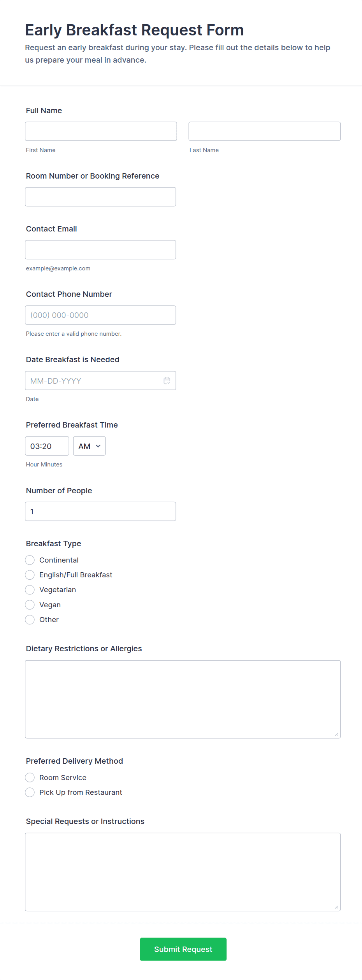
Task: Click the Contact Phone Number field
Action: (100, 315)
